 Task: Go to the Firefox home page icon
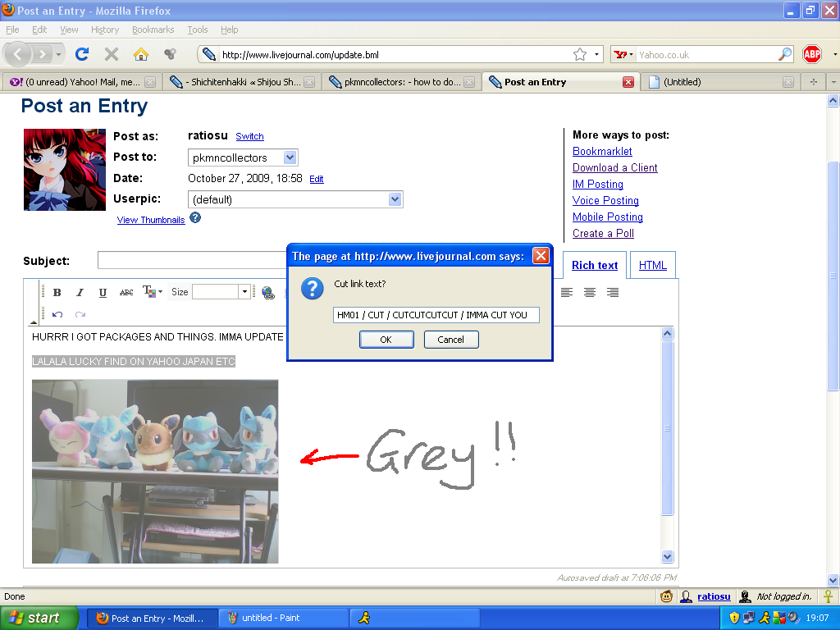(141, 54)
